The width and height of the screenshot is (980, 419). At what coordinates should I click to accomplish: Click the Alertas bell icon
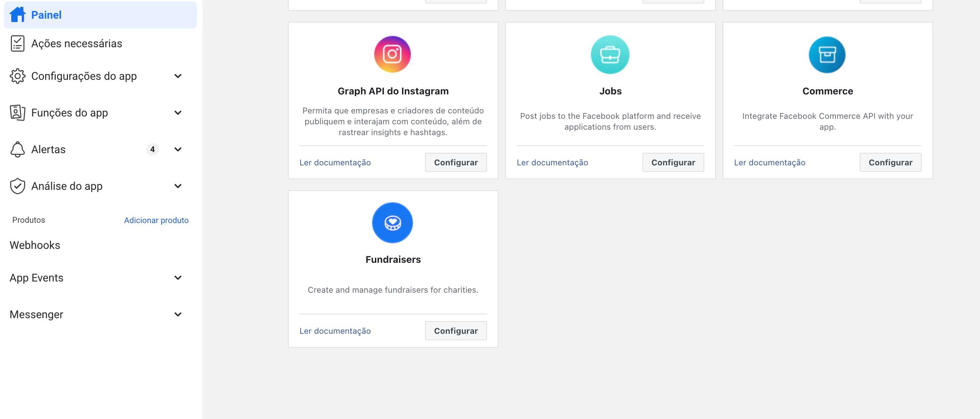18,149
